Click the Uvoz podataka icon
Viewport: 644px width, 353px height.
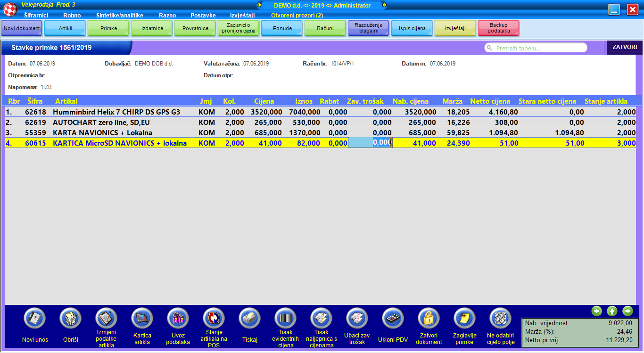(178, 319)
